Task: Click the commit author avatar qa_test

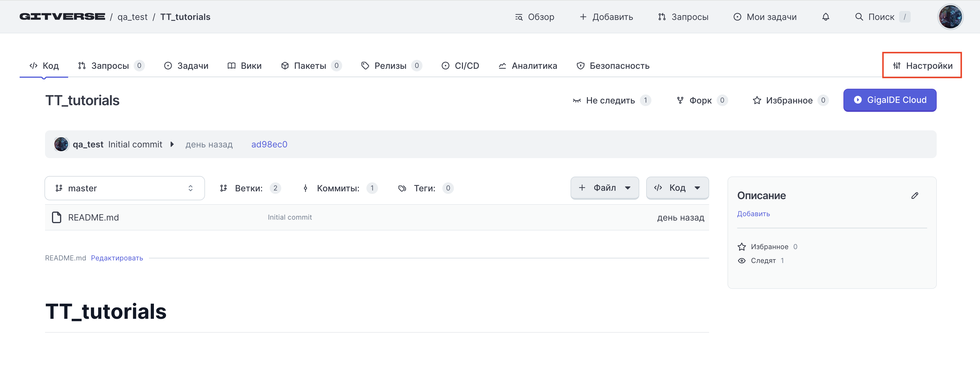Action: (x=61, y=144)
